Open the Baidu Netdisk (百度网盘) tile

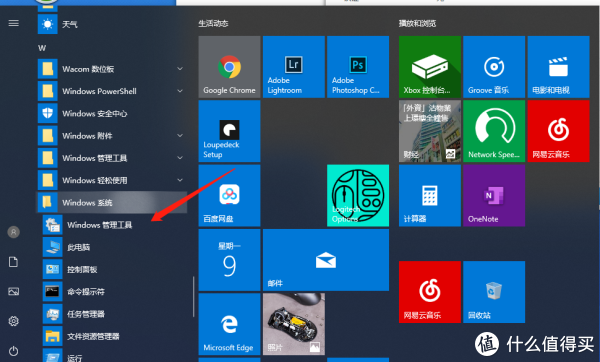point(229,196)
